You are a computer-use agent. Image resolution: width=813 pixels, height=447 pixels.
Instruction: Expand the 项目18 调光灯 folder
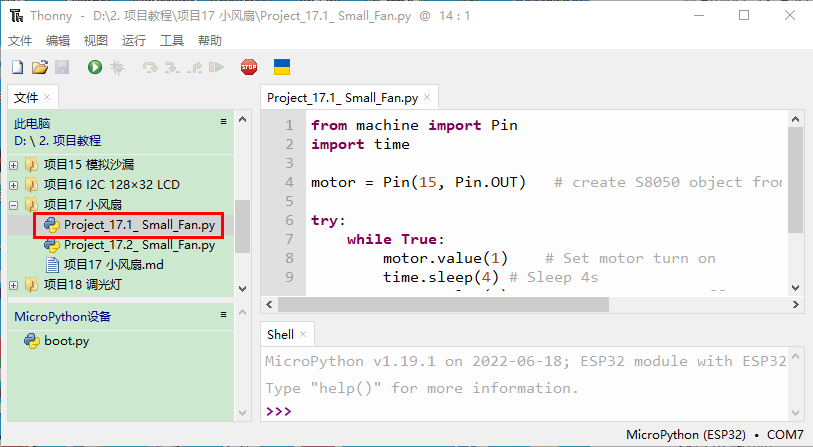[13, 285]
